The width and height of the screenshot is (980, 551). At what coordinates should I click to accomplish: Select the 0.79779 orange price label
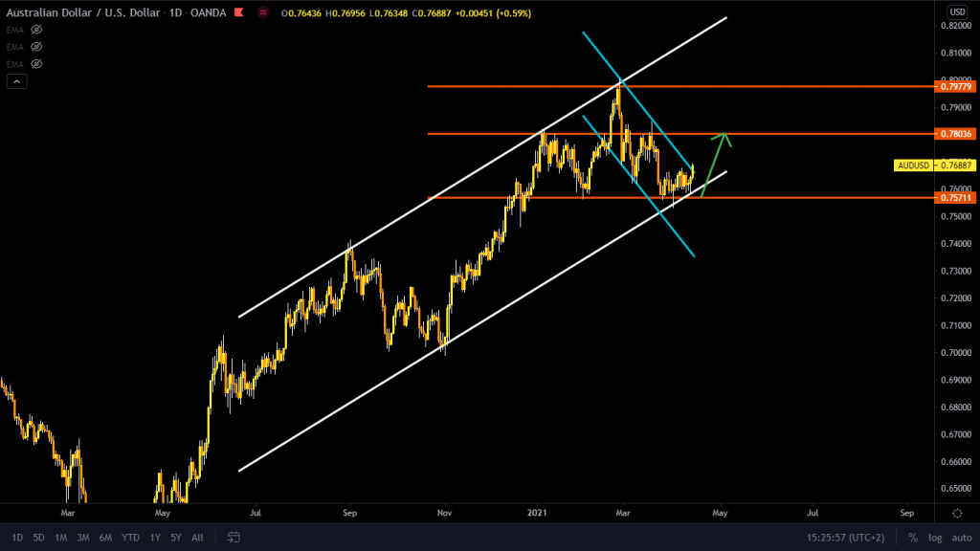pyautogui.click(x=957, y=86)
